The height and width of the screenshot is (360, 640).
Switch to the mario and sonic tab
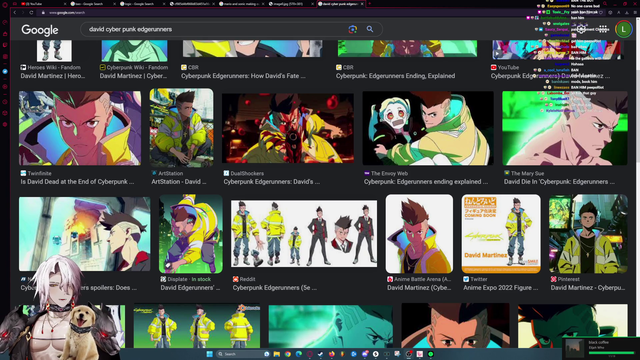[241, 4]
